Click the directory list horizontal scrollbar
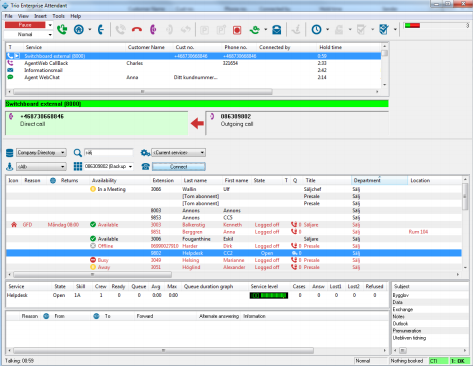 (x=93, y=274)
